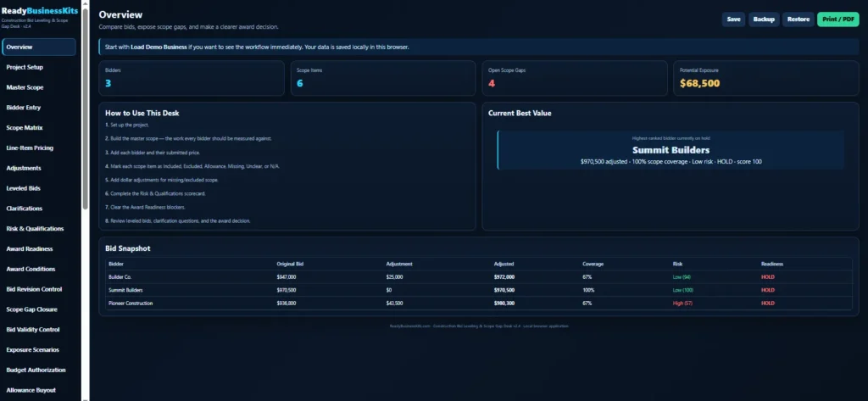The image size is (868, 401).
Task: Click the Save button
Action: click(x=733, y=19)
